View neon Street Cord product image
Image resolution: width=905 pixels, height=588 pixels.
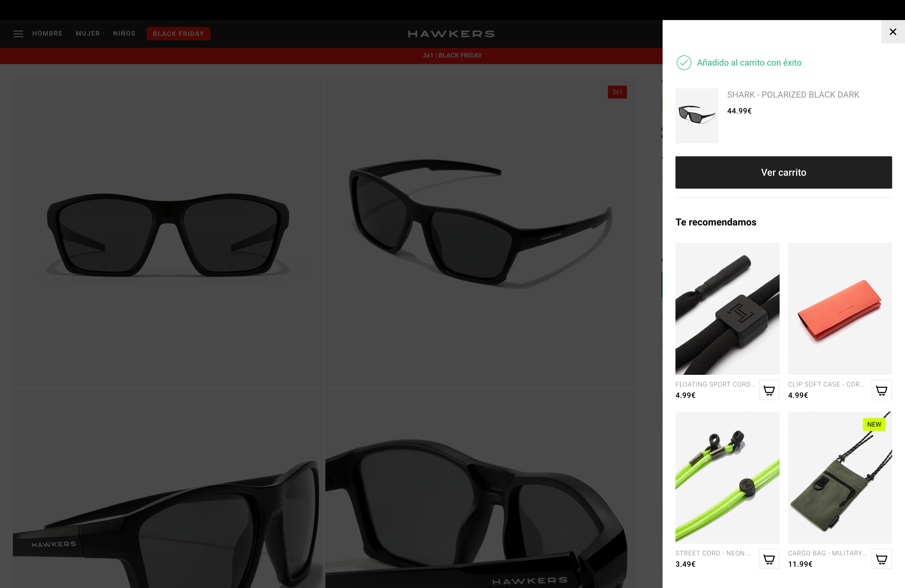point(727,477)
